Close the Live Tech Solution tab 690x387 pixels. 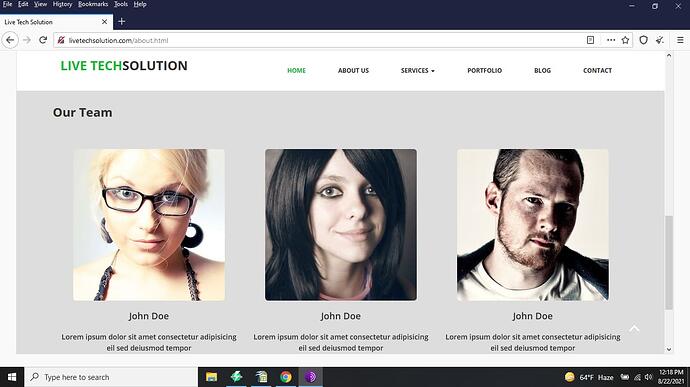click(104, 22)
